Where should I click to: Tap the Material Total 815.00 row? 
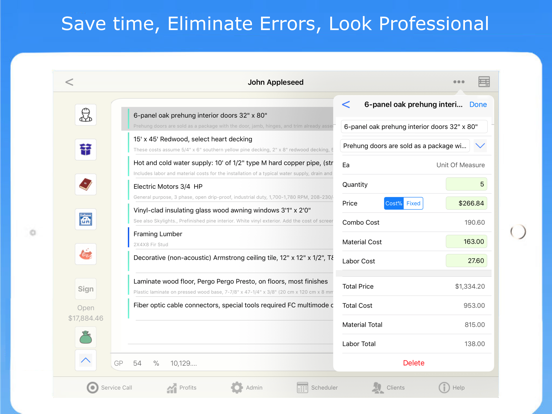click(414, 325)
